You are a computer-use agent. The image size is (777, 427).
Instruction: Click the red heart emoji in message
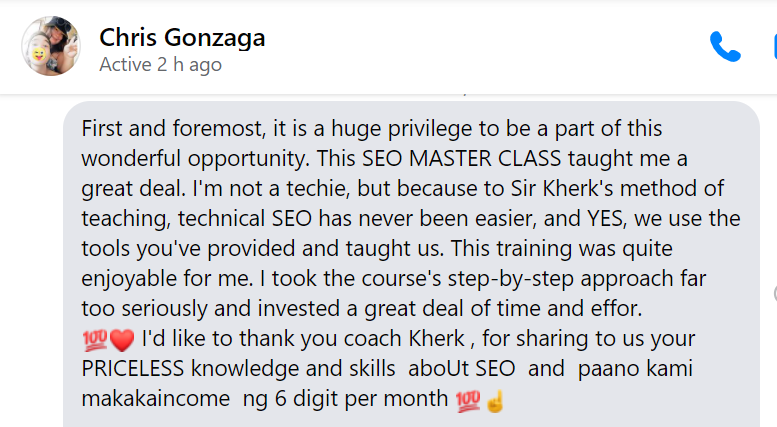point(122,340)
